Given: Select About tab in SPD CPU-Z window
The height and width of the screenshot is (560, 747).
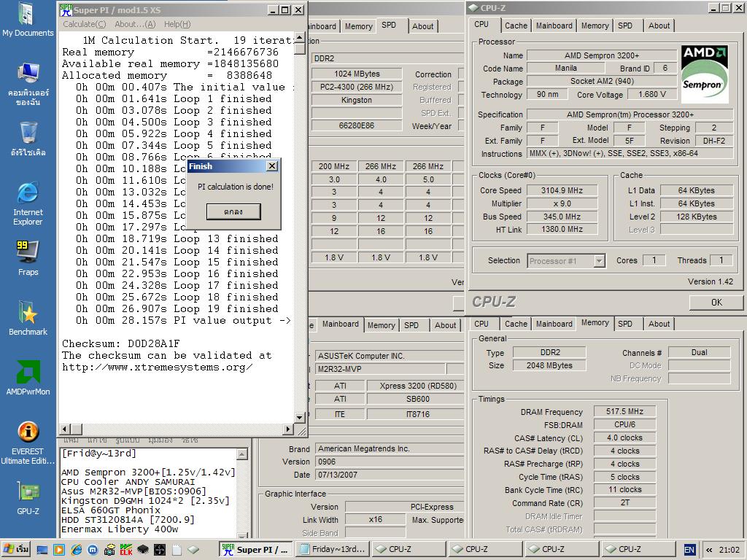Looking at the screenshot, I should click(422, 27).
